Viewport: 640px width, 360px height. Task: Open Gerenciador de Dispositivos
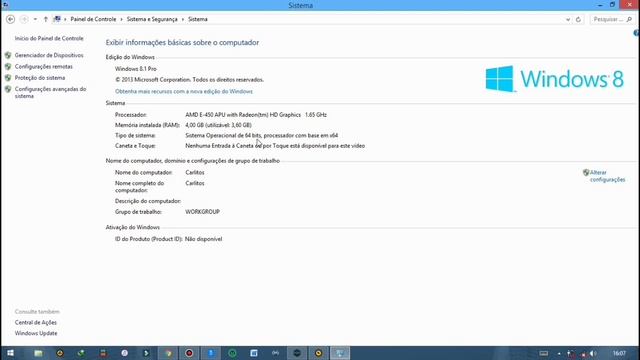pyautogui.click(x=49, y=55)
